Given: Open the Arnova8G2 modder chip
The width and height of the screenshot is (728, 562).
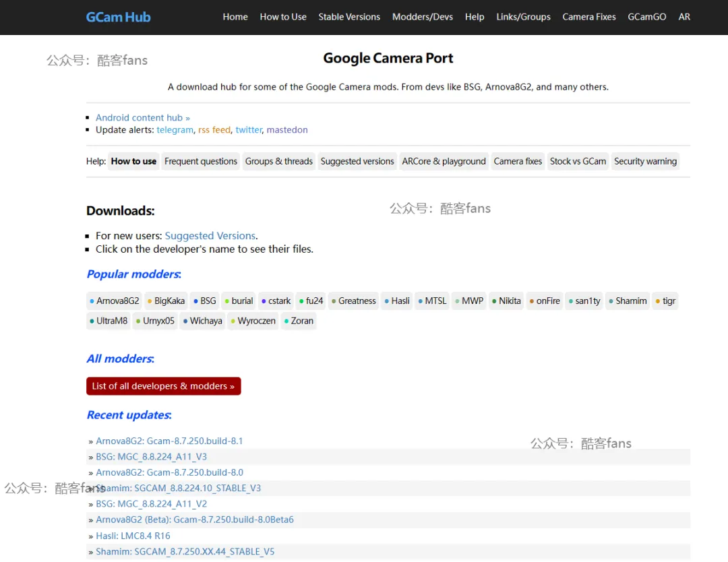Looking at the screenshot, I should [x=114, y=301].
